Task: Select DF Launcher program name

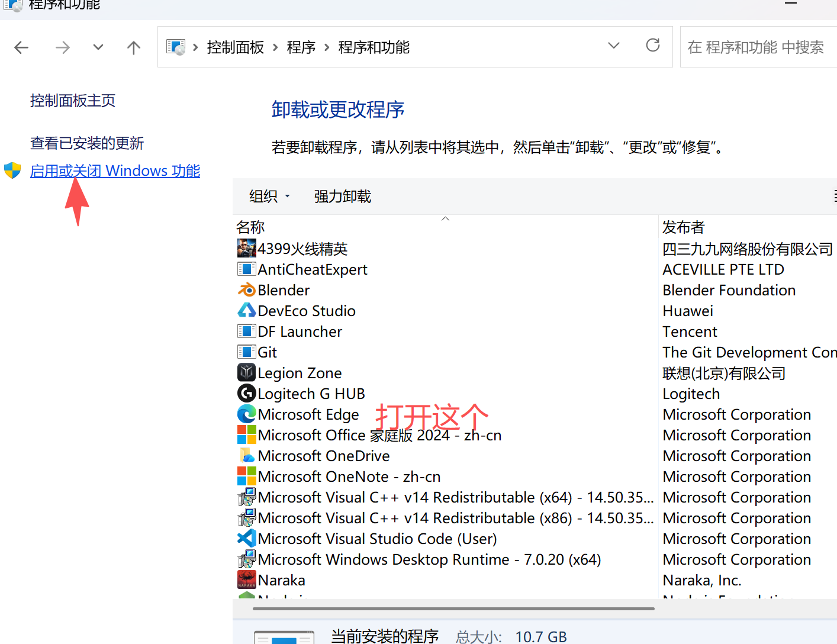Action: point(300,331)
